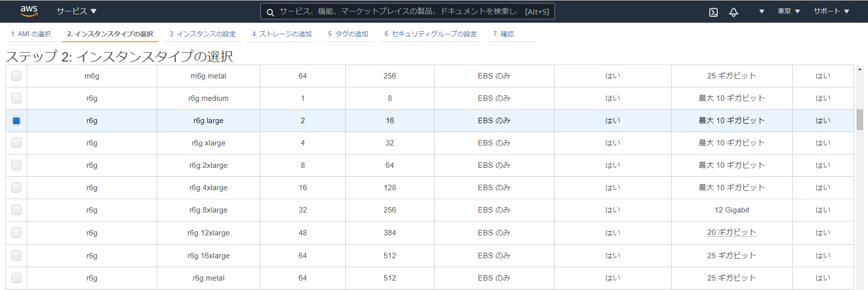Expand the account dropdown arrow beside the bell
Image resolution: width=868 pixels, height=290 pixels.
point(761,11)
